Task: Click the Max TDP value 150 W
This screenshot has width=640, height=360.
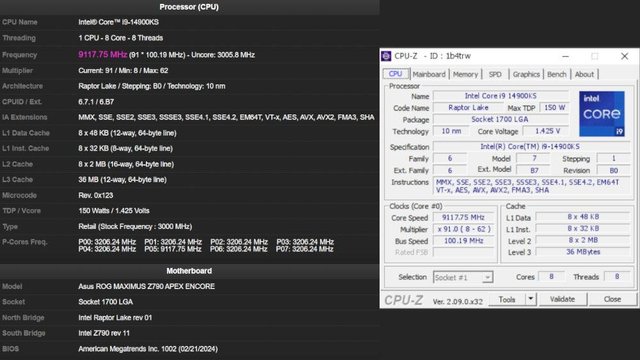Action: [554, 108]
